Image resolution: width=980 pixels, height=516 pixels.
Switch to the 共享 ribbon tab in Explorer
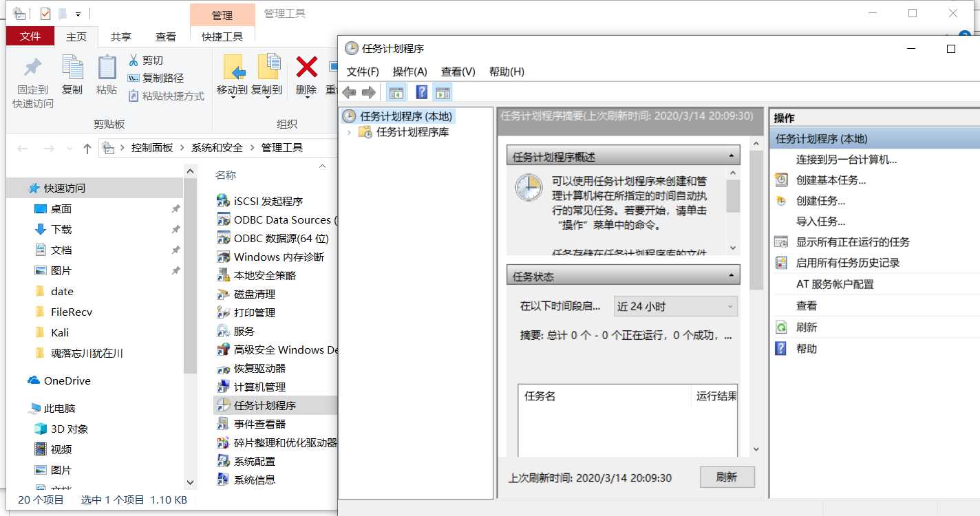[121, 37]
